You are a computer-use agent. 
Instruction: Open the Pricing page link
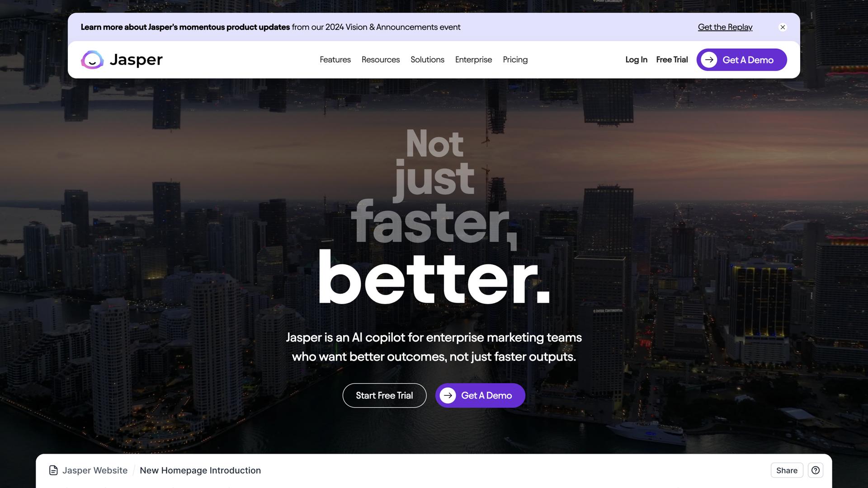coord(515,60)
